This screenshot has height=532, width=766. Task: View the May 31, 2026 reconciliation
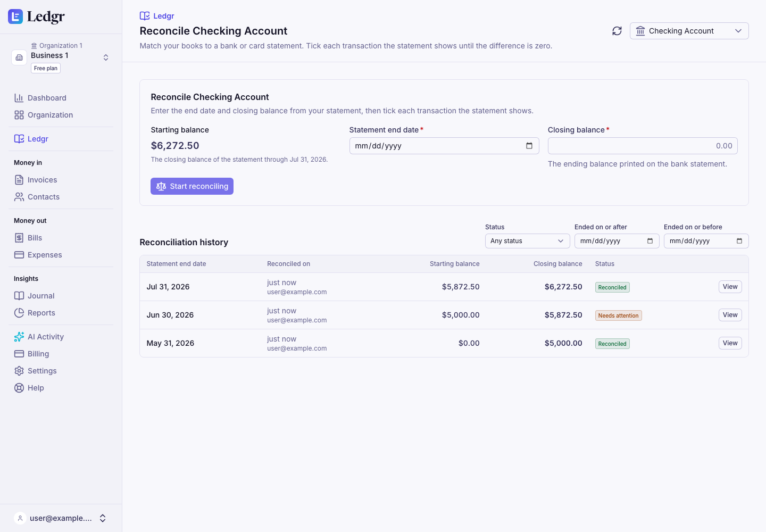click(730, 343)
